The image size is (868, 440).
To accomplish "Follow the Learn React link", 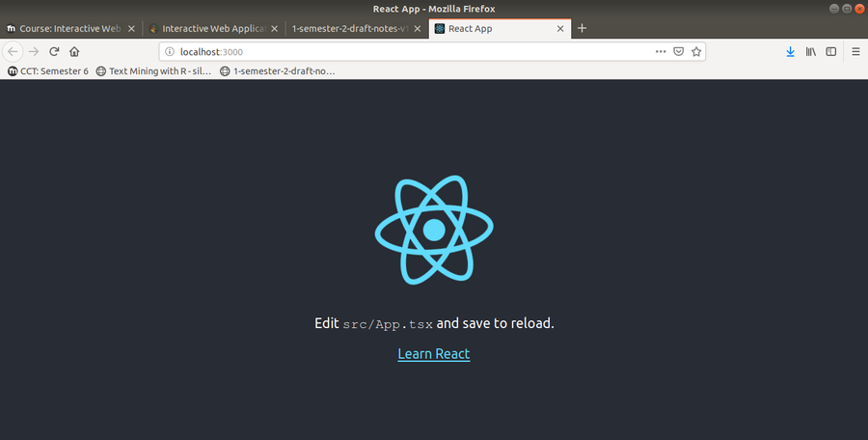I will (433, 353).
